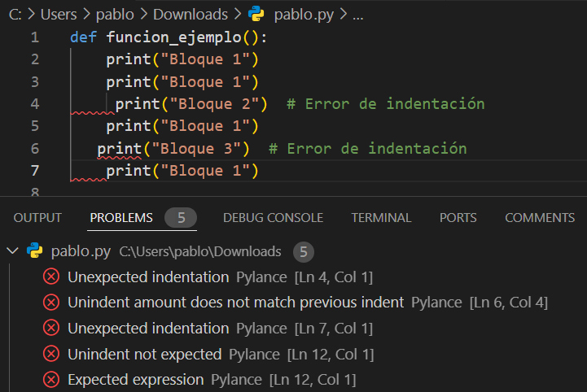Click Downloads breadcrumb segment
587x392 pixels.
(x=191, y=15)
